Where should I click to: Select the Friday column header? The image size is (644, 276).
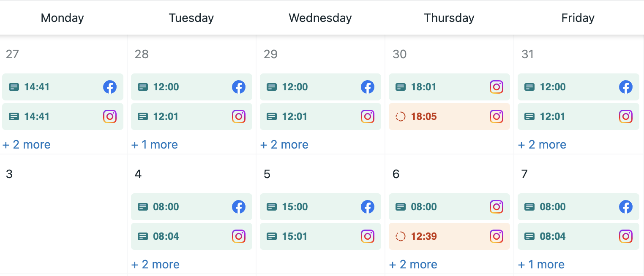tap(578, 18)
